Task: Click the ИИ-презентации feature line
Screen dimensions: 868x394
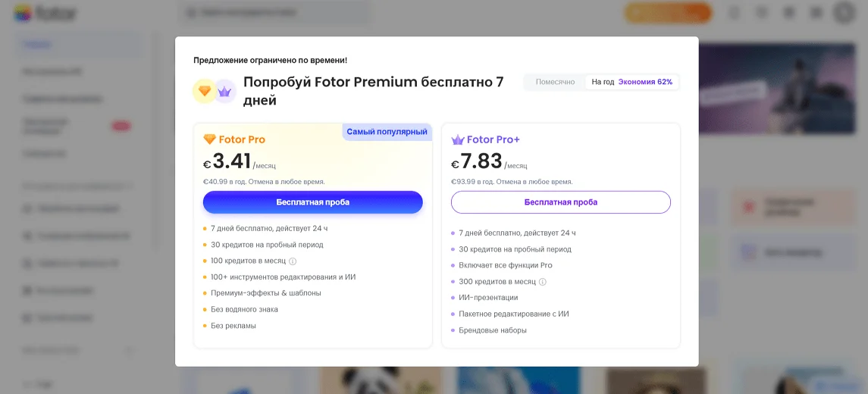Action: tap(488, 298)
